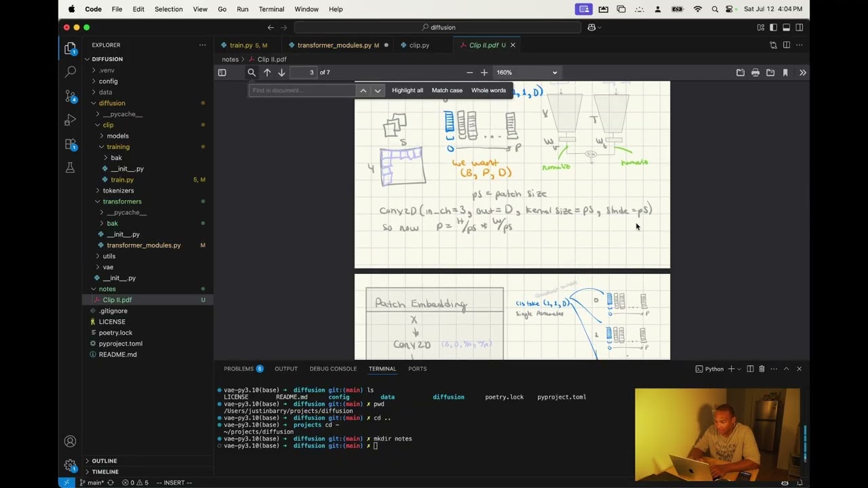Open the Explorer view in activity bar
This screenshot has height=488, width=868.
[x=70, y=49]
